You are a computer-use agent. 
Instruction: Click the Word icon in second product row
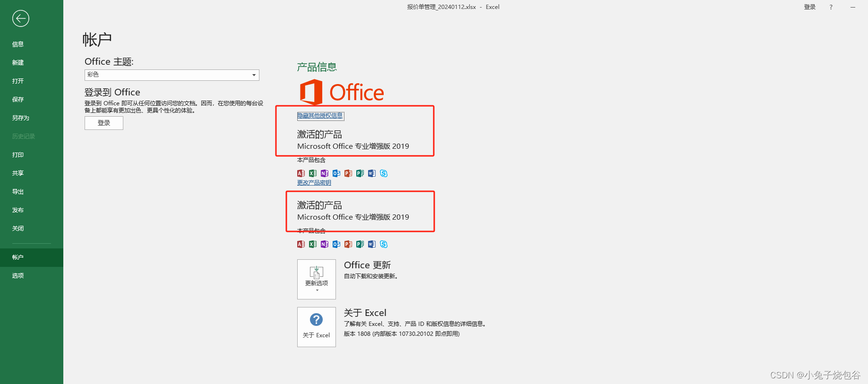(x=372, y=244)
